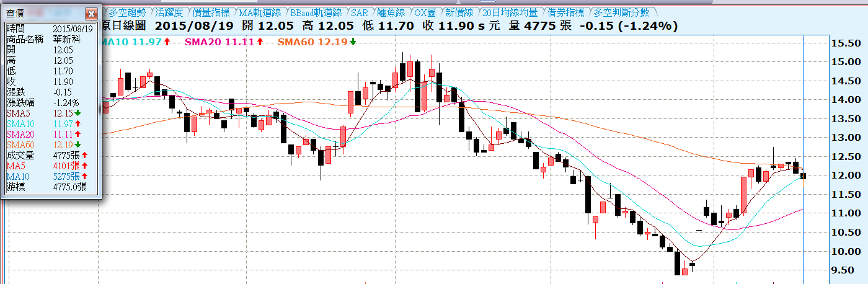Click green down arrow beside SMA60 legend
The image size is (868, 284).
[x=353, y=42]
